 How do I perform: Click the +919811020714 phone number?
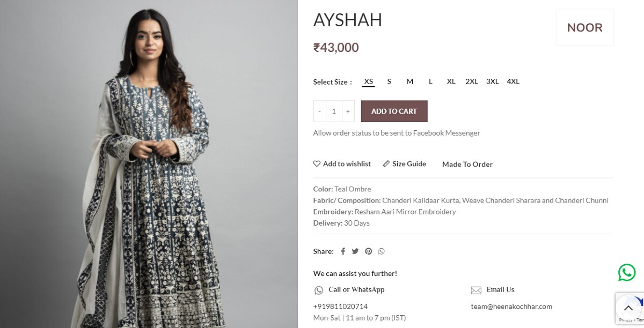click(x=340, y=307)
